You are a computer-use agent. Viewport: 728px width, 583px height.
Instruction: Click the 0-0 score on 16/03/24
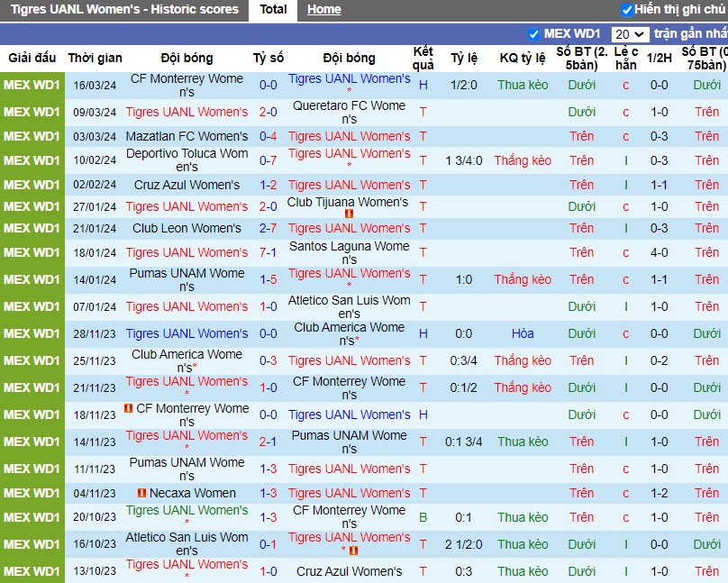[x=268, y=86]
